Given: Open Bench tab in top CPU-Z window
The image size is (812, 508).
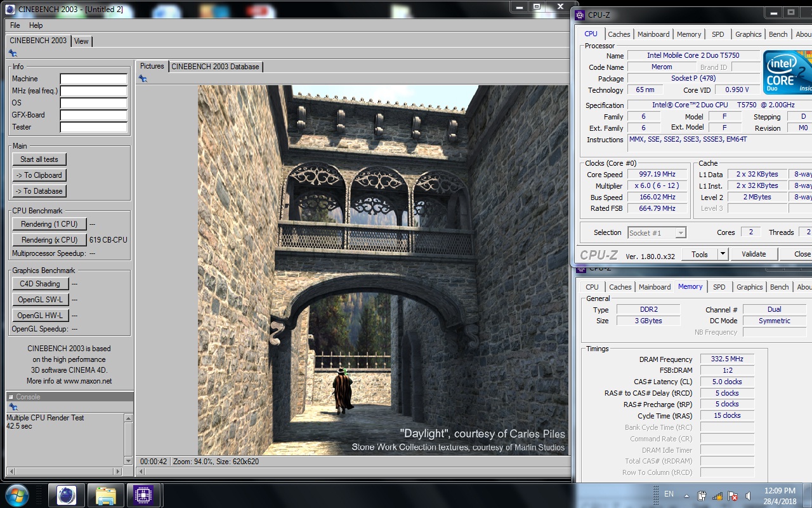Looking at the screenshot, I should (778, 34).
